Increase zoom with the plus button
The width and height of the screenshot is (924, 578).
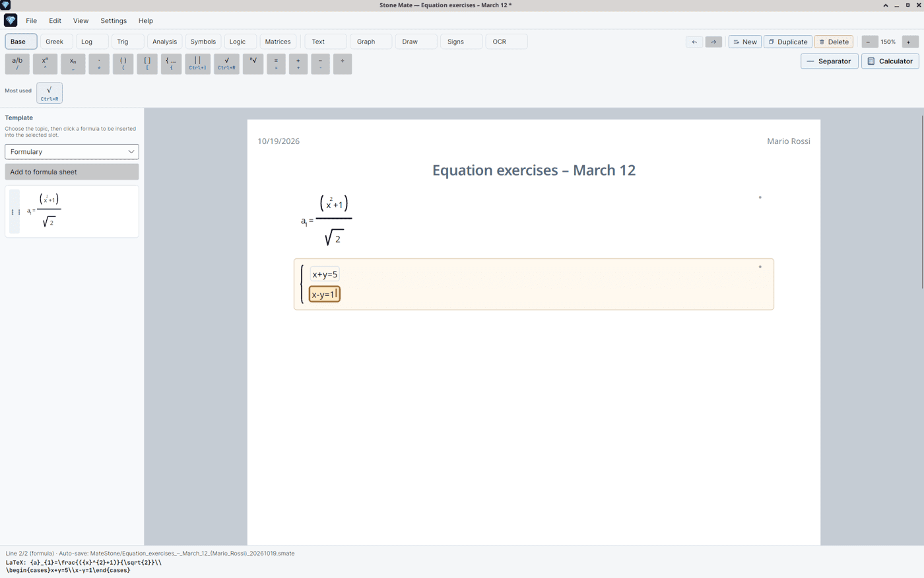coord(909,42)
